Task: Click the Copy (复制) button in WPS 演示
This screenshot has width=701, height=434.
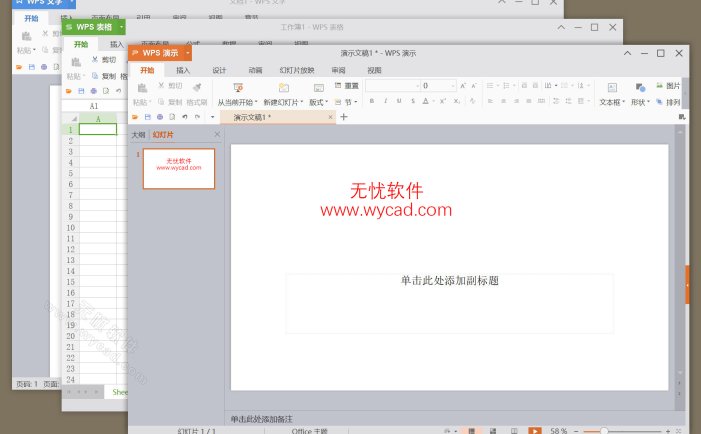Action: [x=170, y=102]
